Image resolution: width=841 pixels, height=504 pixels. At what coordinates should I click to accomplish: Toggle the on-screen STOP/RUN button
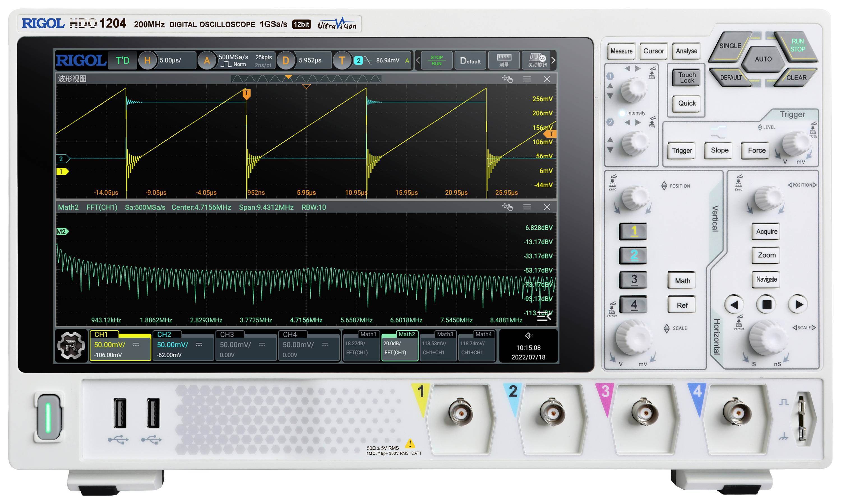(x=436, y=60)
